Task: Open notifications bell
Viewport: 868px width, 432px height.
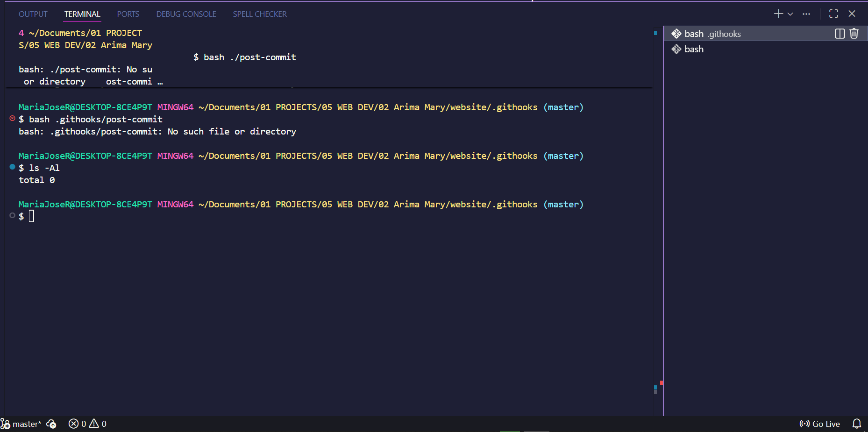Action: click(x=857, y=424)
